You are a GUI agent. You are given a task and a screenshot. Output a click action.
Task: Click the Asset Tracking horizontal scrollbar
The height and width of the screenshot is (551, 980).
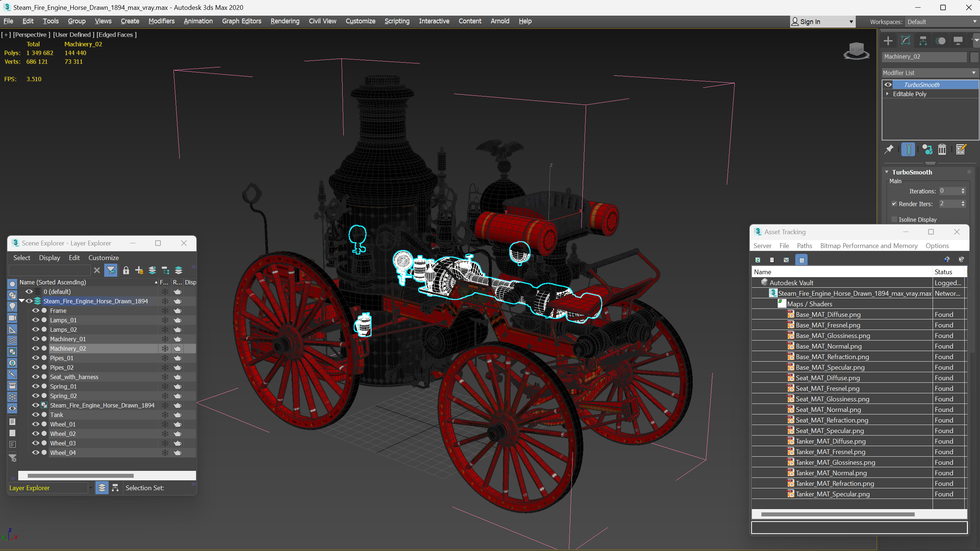tap(838, 514)
